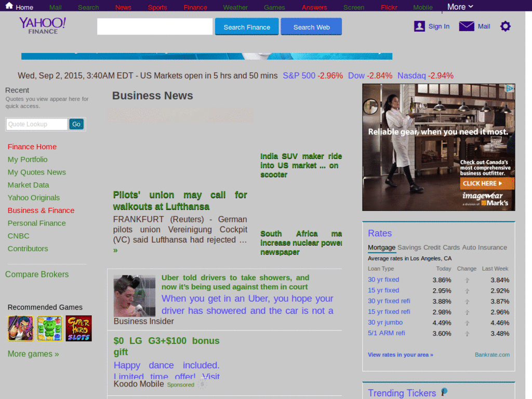
Task: Open Sports in the top navigation
Action: (157, 7)
